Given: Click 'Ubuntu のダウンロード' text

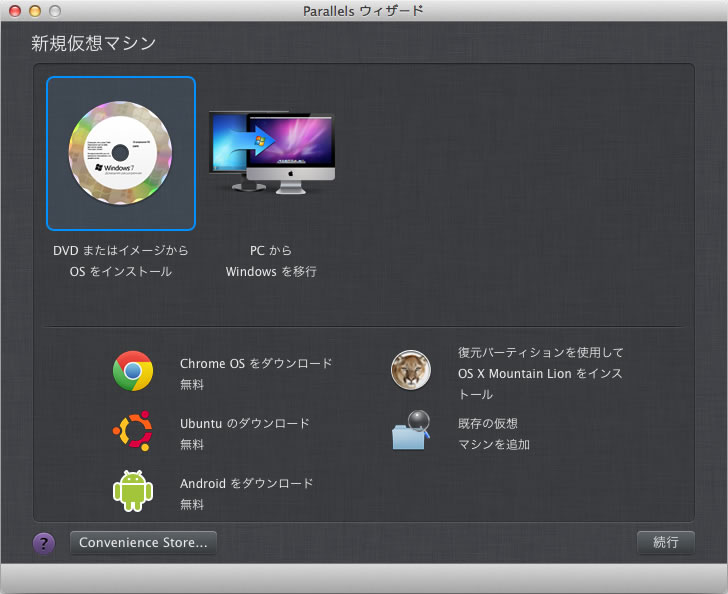Looking at the screenshot, I should click(x=245, y=424).
